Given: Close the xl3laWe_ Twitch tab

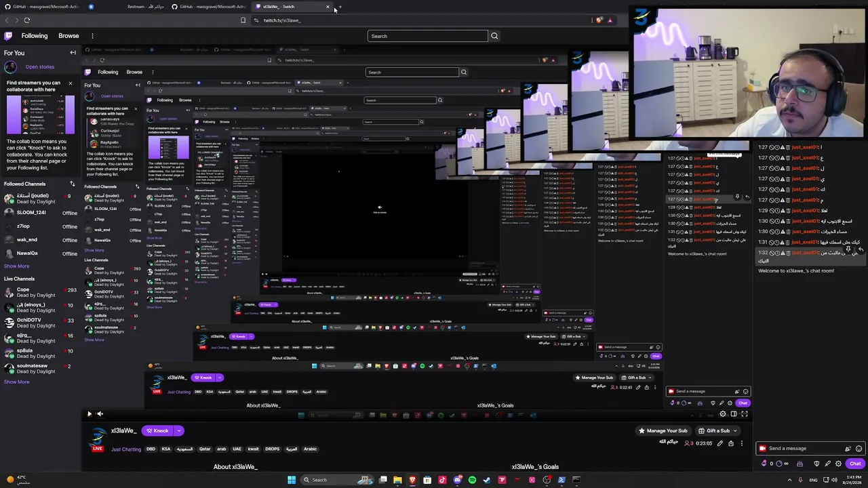Looking at the screenshot, I should [328, 7].
